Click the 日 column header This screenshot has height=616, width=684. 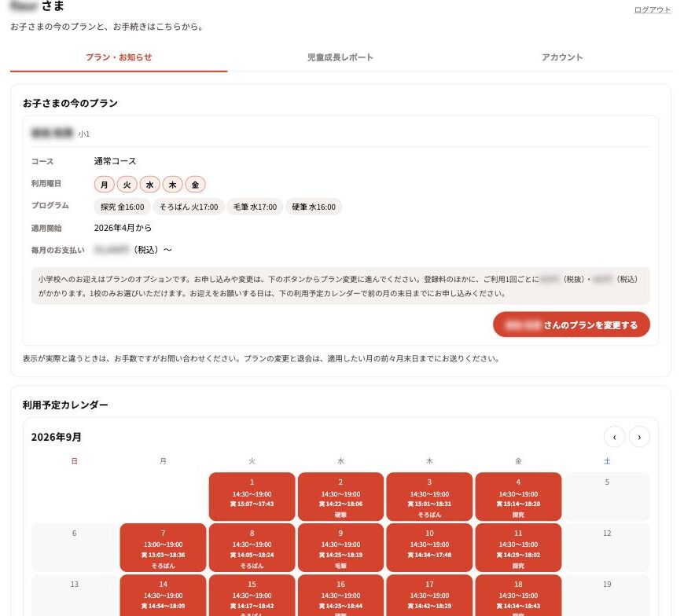[74, 461]
